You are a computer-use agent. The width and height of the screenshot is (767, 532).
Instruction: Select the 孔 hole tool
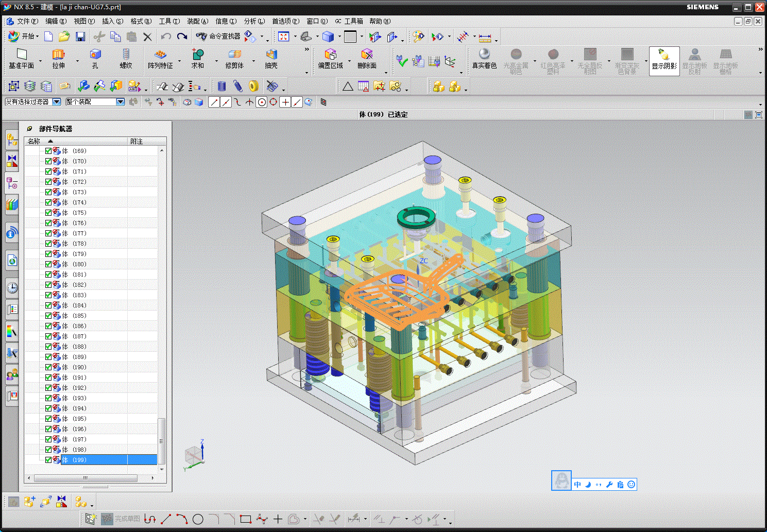[x=95, y=59]
